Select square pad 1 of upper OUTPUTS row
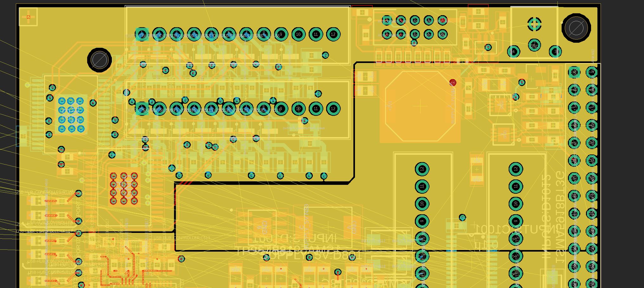The width and height of the screenshot is (644, 288). tap(142, 34)
